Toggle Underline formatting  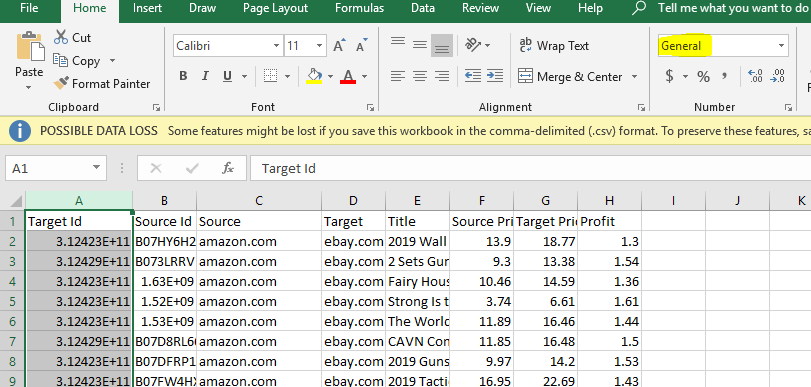tap(227, 76)
